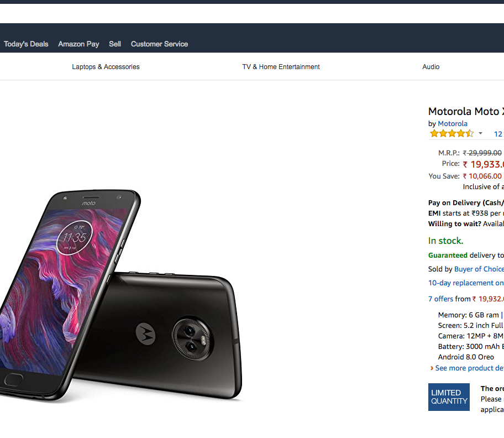Screen dimensions: 504x438
Task: Open the Today's Deals menu item
Action: pos(26,44)
